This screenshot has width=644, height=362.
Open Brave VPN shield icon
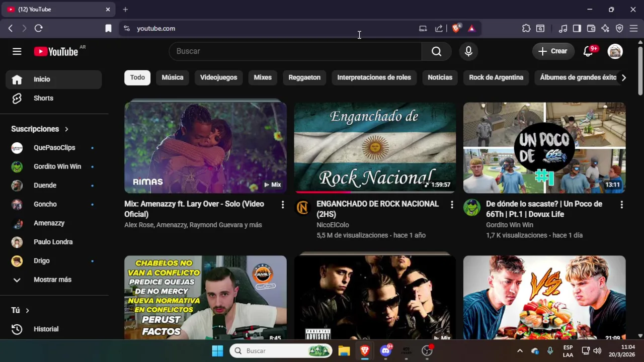(620, 29)
